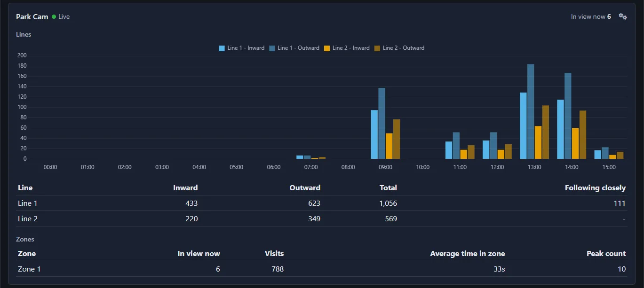Image resolution: width=644 pixels, height=288 pixels.
Task: Click the Peak count column header
Action: coord(606,254)
